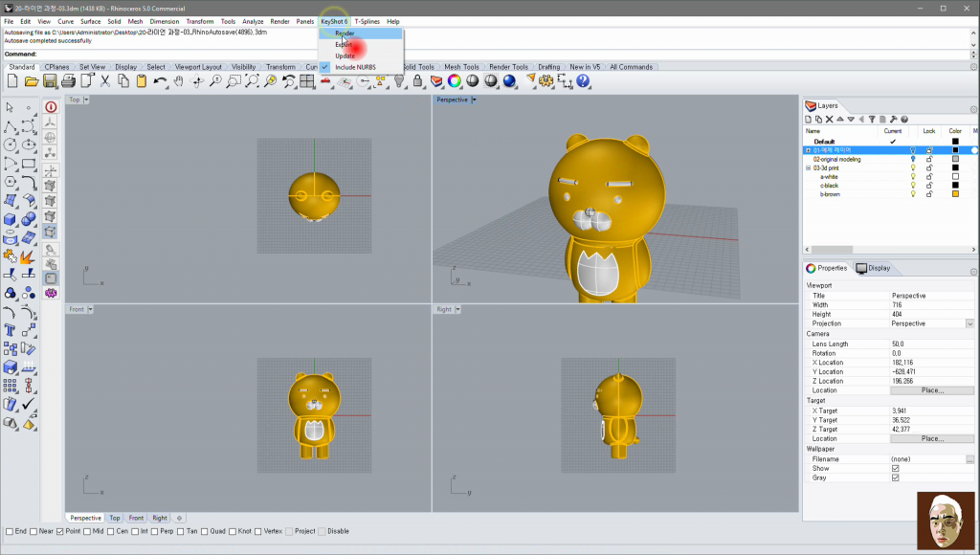Select the Circle tool in left sidebar
Screen dimensions: 980x555
click(10, 145)
